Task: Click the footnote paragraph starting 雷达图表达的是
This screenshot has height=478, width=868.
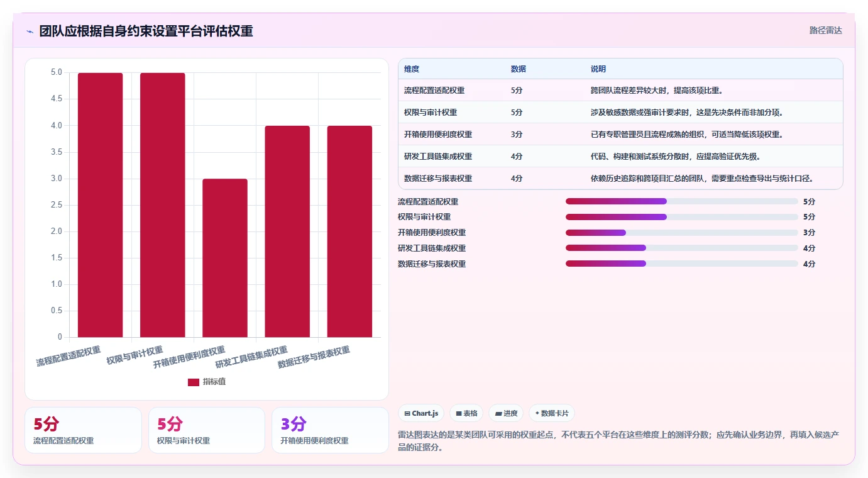Action: click(619, 442)
